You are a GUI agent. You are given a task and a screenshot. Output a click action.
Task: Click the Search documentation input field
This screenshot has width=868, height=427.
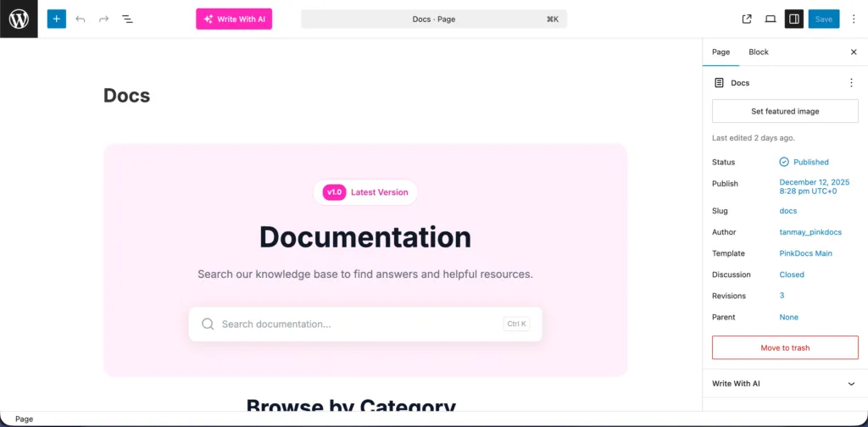point(356,324)
